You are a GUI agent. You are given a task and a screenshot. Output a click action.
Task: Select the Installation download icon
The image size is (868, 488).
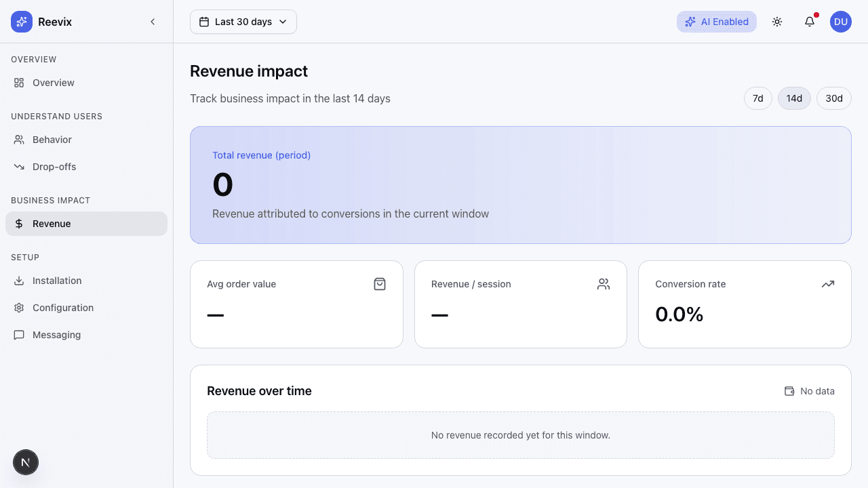tap(20, 280)
